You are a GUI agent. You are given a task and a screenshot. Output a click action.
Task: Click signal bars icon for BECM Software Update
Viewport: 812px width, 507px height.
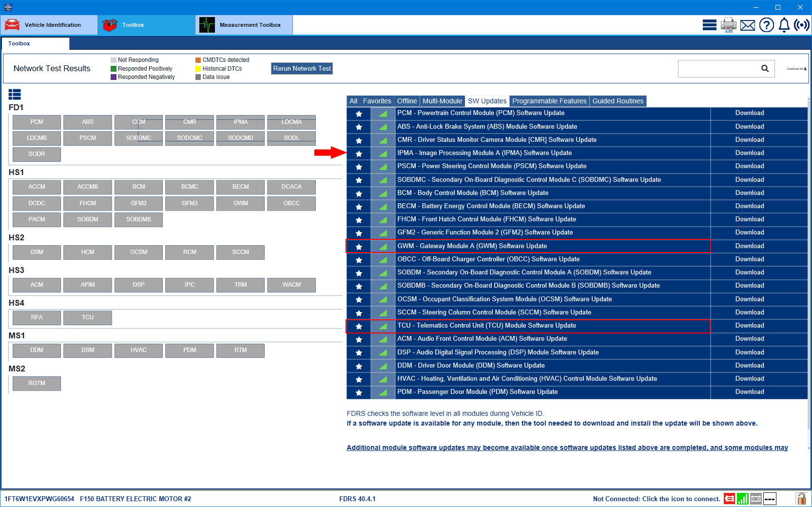pos(383,207)
